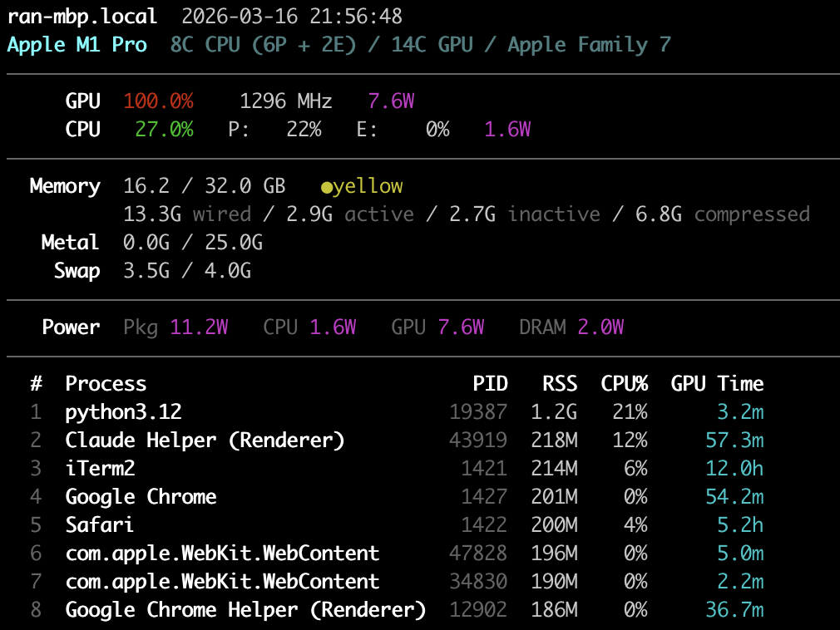
Task: Click the 6% CPU of iTerm2
Action: 636,469
